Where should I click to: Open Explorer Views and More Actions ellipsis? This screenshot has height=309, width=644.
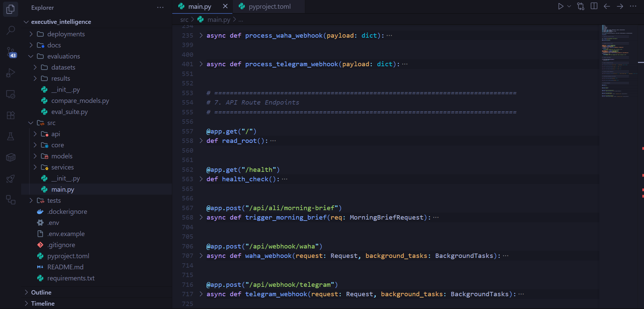(160, 7)
